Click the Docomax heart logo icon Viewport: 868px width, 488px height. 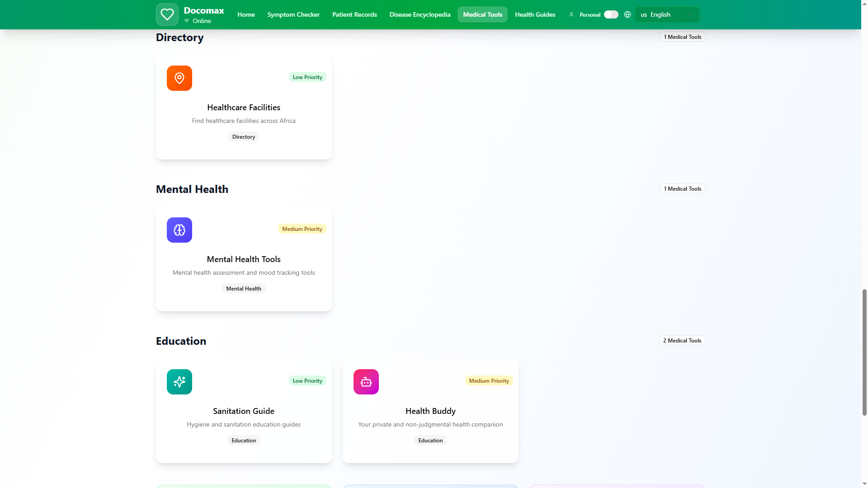point(167,14)
